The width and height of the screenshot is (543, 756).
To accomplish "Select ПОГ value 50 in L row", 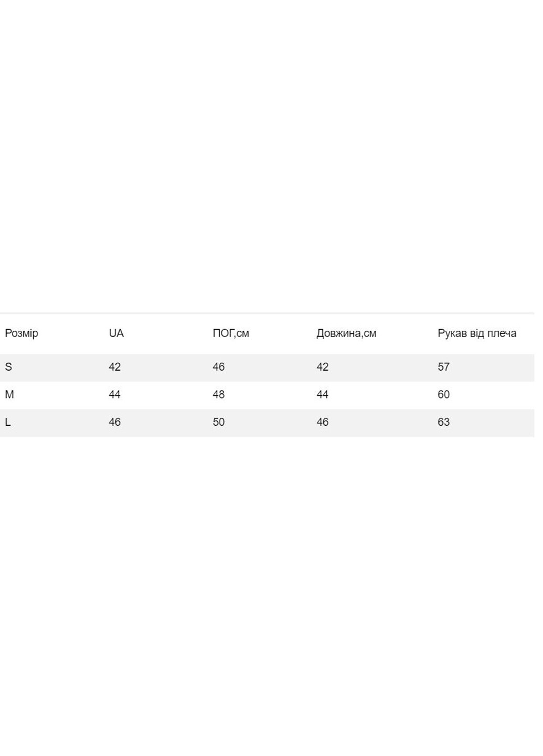I will (218, 422).
